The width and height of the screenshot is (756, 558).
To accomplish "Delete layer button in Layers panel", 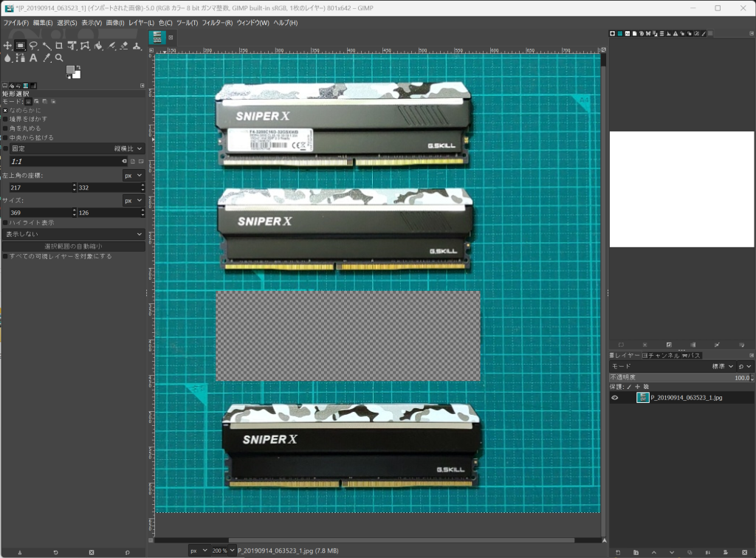I will (x=744, y=552).
